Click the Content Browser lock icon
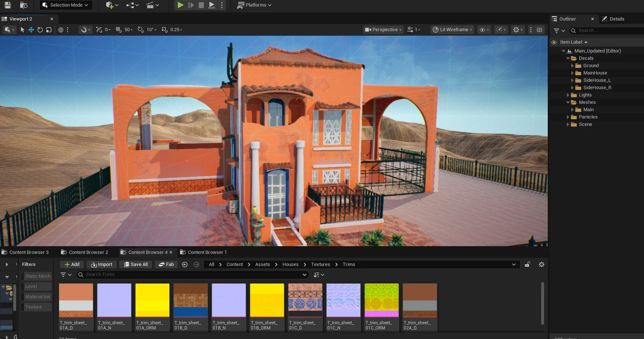The image size is (644, 339). coord(527,265)
